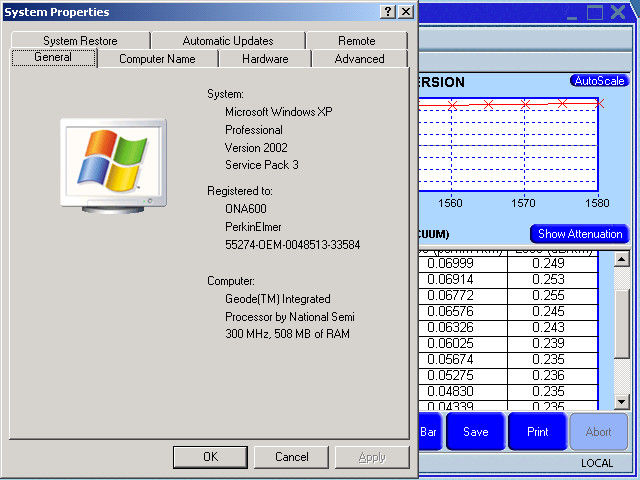This screenshot has height=480, width=640.
Task: Click the table scrollbar down arrow
Action: pyautogui.click(x=622, y=402)
